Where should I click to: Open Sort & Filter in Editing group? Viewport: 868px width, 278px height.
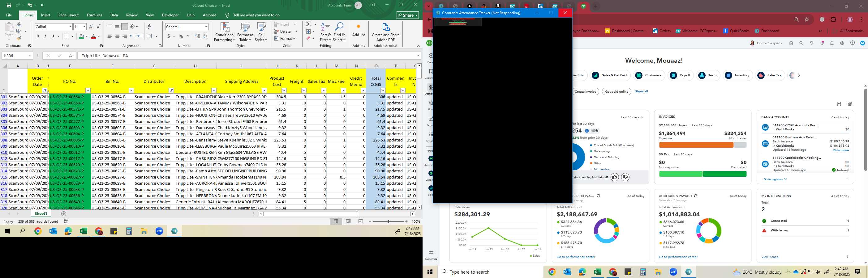(325, 32)
